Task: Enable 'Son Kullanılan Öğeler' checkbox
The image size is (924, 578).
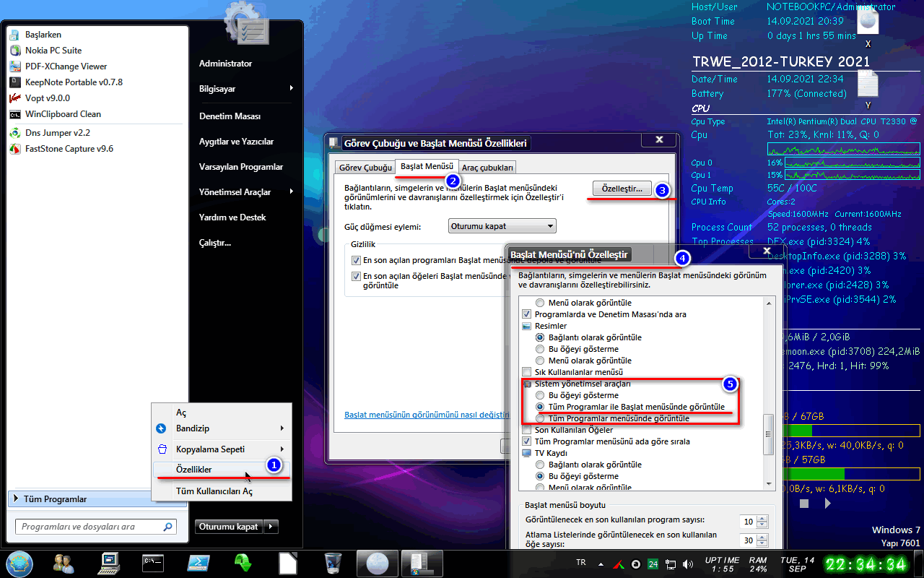Action: coord(526,430)
